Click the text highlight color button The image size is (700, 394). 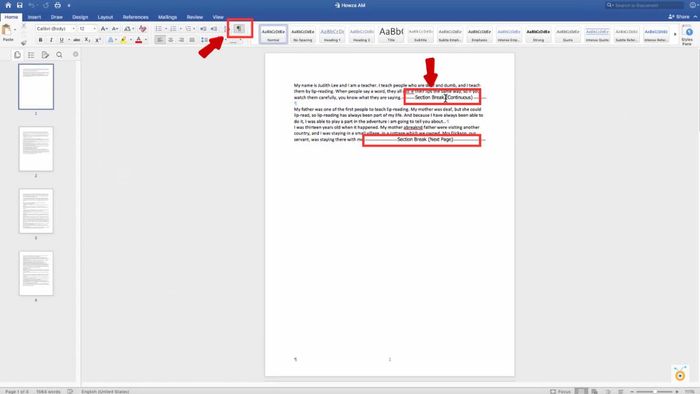coord(124,40)
